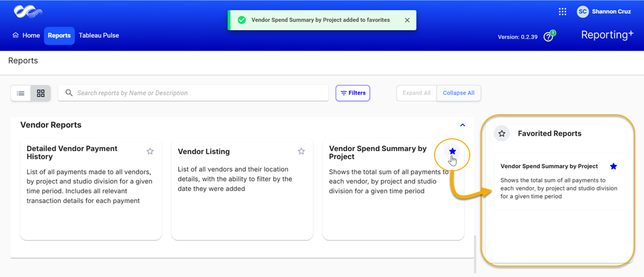Click Collapse All button

coord(458,93)
